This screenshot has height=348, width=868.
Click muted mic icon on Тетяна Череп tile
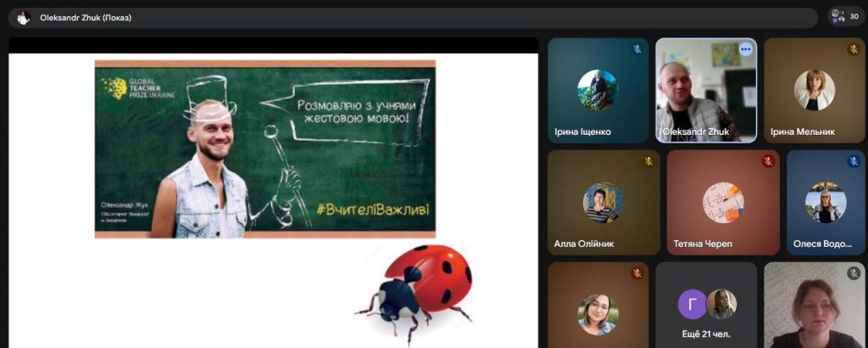(x=768, y=161)
